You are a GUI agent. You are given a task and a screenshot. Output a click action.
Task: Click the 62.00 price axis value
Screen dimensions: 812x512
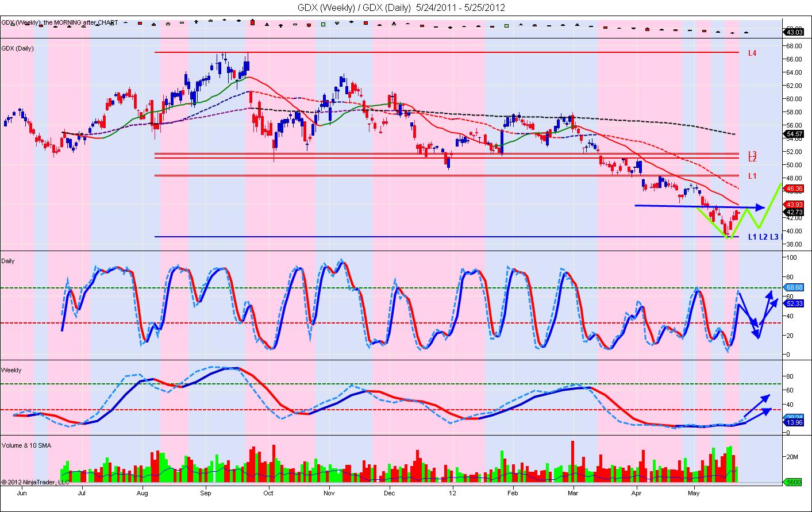click(794, 86)
